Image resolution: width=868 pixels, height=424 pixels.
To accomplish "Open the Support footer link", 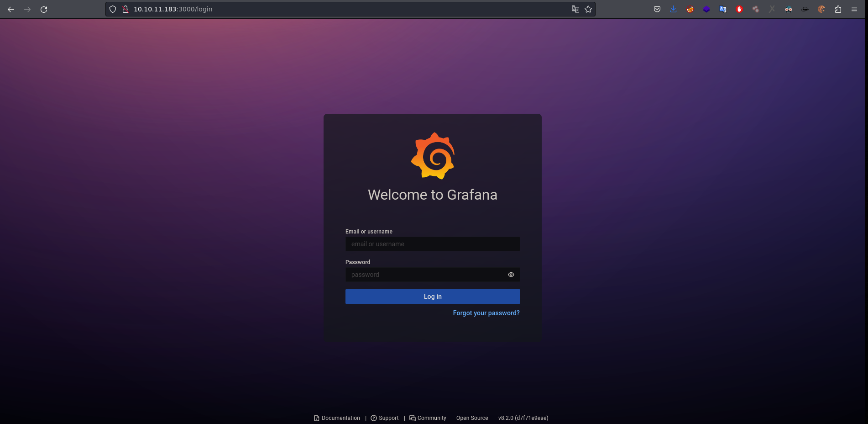I will click(x=388, y=418).
